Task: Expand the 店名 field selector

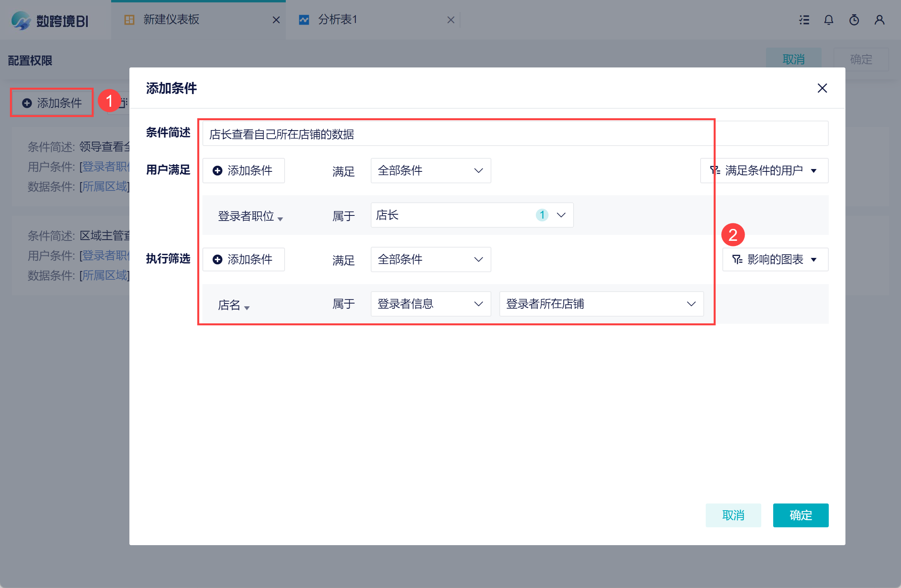Action: (233, 305)
